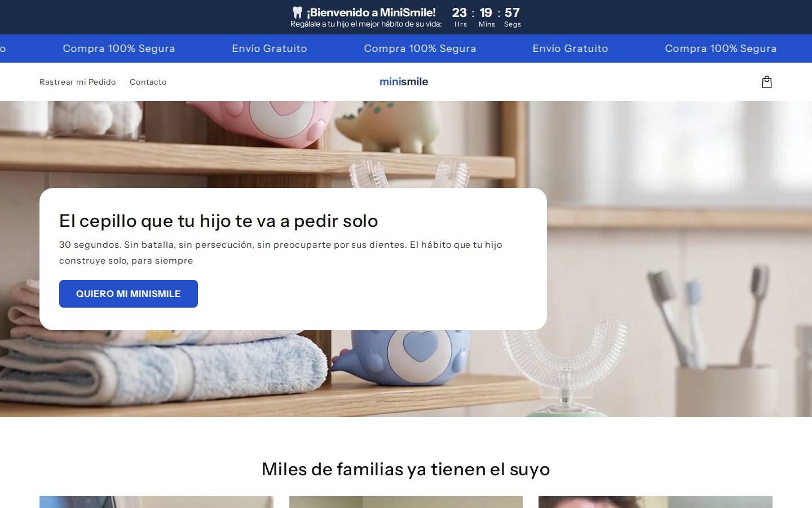Viewport: 812px width, 508px height.
Task: Open the first family testimonial thumbnail
Action: (156, 502)
